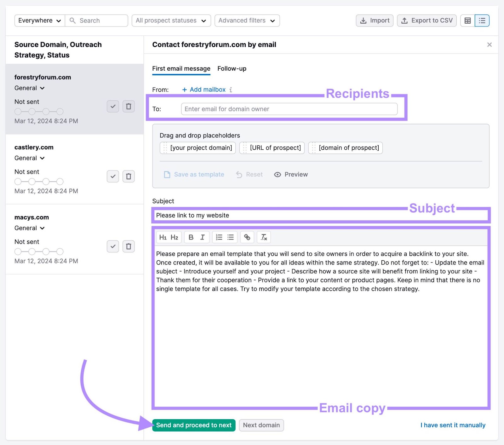Toggle italic formatting in the email editor

click(203, 237)
